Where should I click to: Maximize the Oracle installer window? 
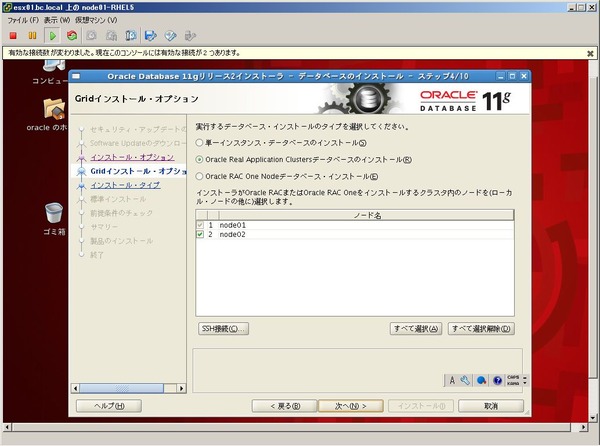[x=512, y=76]
